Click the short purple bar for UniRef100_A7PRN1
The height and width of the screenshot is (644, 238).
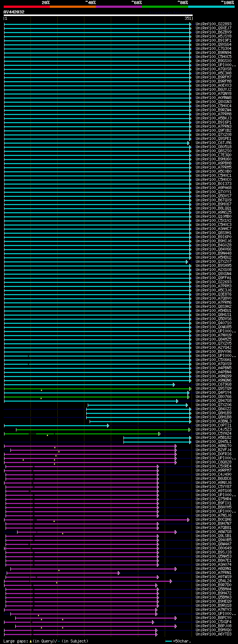(x=63, y=573)
